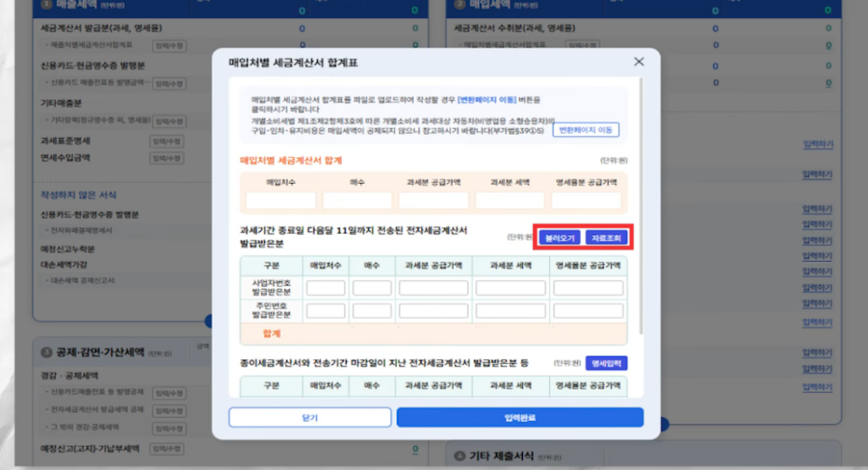Click the outlined 변환페이지 이동 button

click(x=586, y=130)
